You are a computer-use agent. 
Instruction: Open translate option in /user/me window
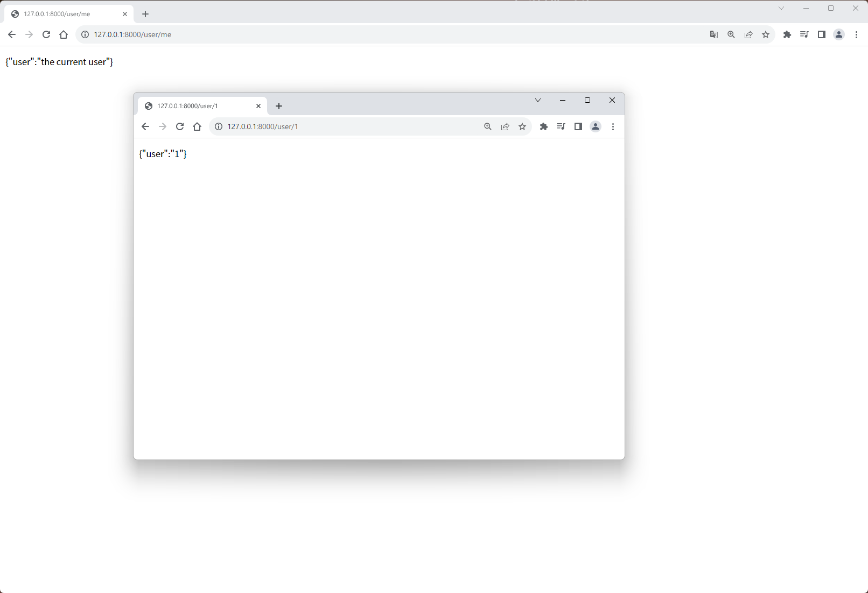pyautogui.click(x=714, y=34)
